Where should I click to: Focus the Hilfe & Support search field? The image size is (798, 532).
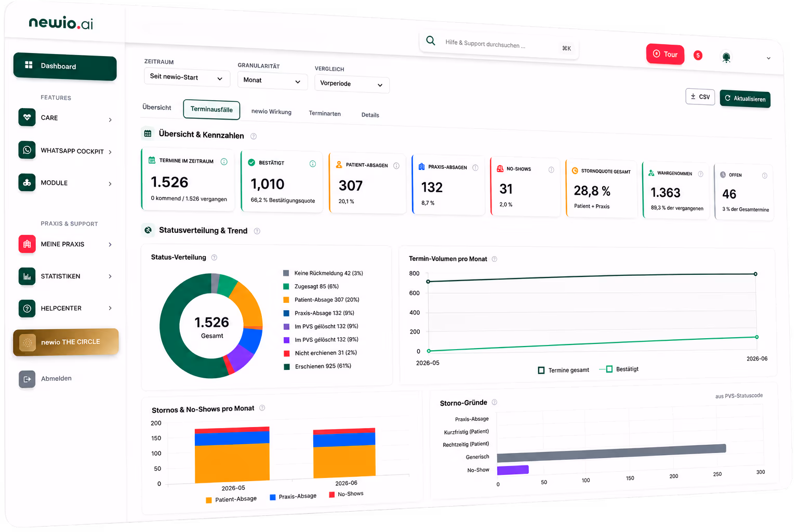click(499, 45)
